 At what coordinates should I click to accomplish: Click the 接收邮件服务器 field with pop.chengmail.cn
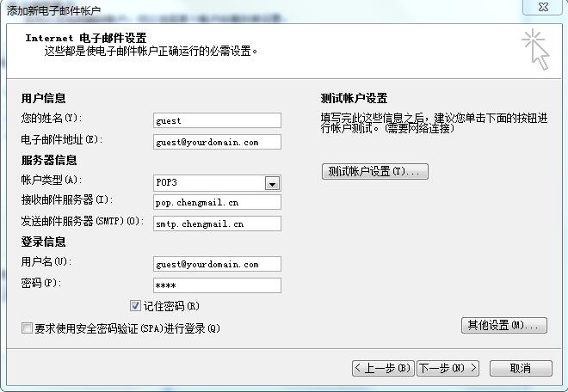(217, 202)
